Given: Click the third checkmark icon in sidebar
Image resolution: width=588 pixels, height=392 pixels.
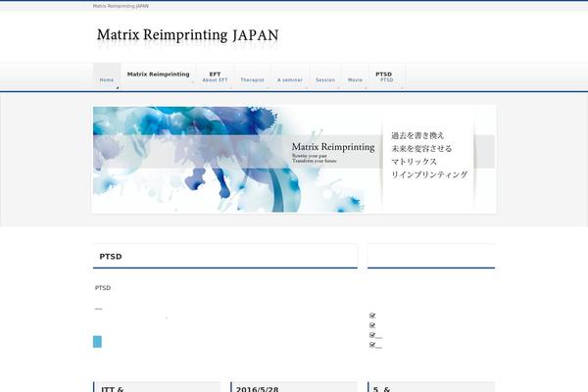Looking at the screenshot, I should point(372,334).
